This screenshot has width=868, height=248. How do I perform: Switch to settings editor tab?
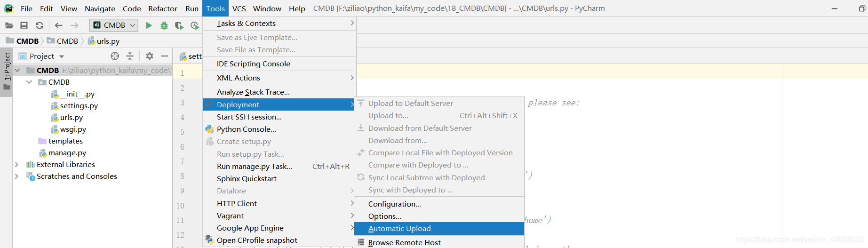point(191,56)
